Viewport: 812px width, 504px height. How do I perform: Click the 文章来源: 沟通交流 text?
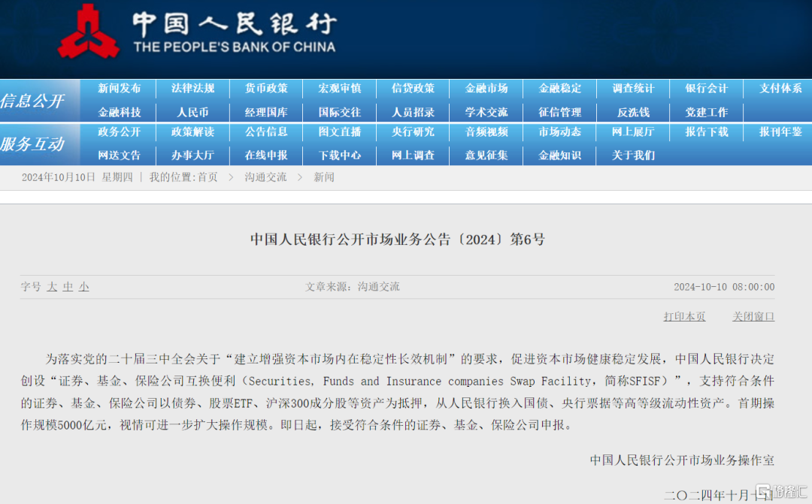(x=352, y=287)
